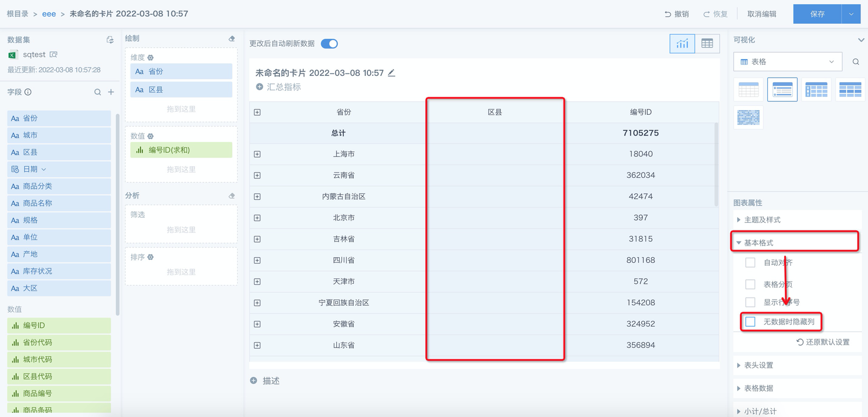Click the refresh dataset icon
Viewport: 868px width, 417px height.
coord(110,40)
